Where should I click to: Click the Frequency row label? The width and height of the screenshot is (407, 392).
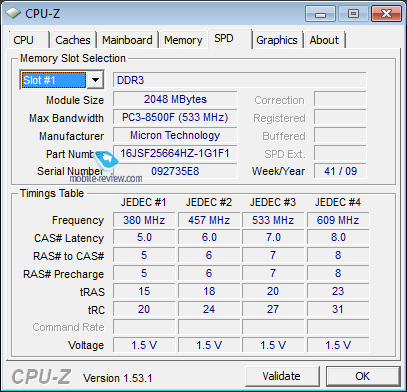click(x=78, y=220)
